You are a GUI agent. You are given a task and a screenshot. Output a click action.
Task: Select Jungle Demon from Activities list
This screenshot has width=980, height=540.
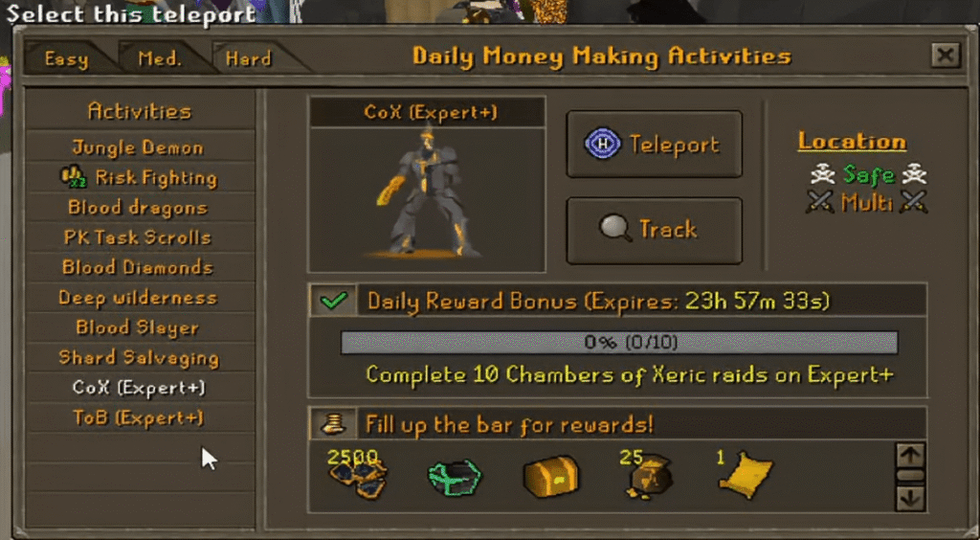point(138,147)
